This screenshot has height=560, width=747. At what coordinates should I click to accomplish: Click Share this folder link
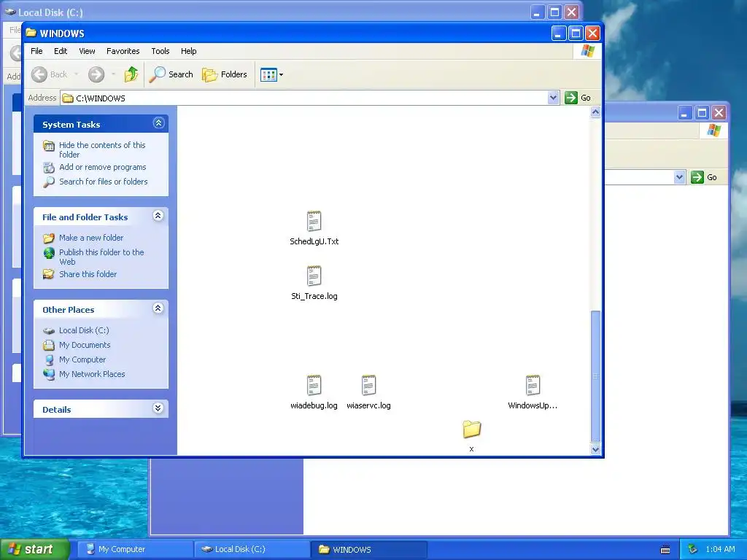(88, 274)
